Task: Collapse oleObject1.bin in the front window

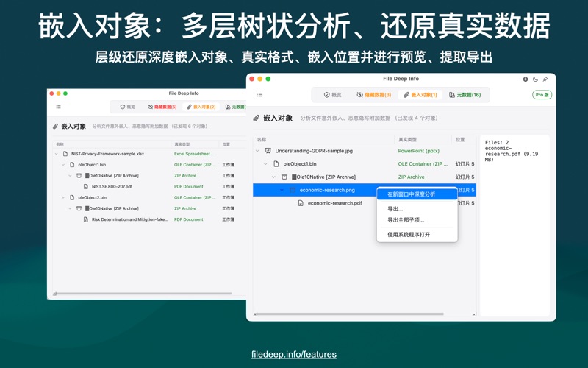Action: (265, 164)
